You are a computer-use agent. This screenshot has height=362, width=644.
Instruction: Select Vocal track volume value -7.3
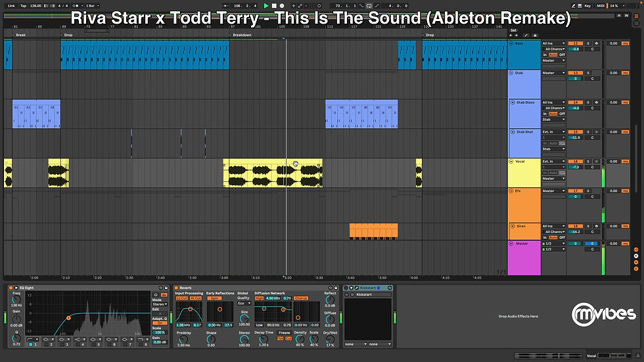[576, 168]
